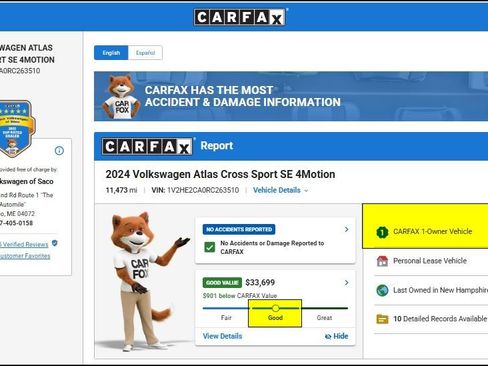Click the CARFAX 1-Owner green badge icon

382,232
